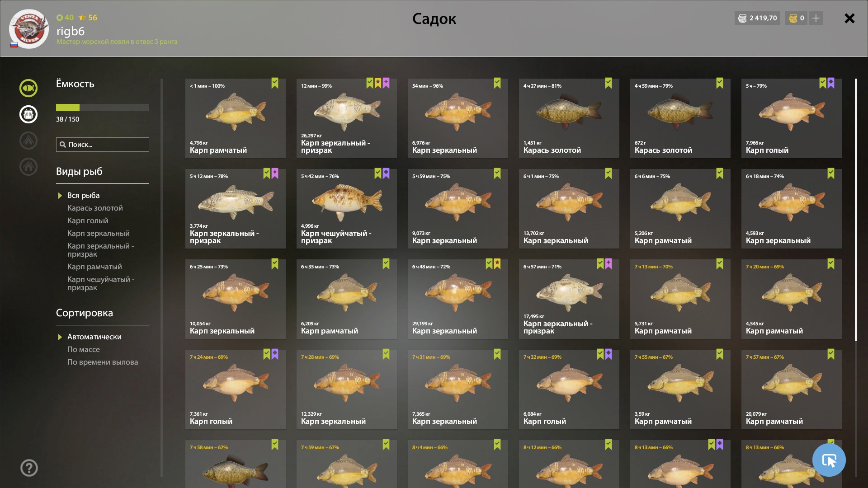Show Вся рыба filter
868x488 pixels.
pyautogui.click(x=84, y=195)
